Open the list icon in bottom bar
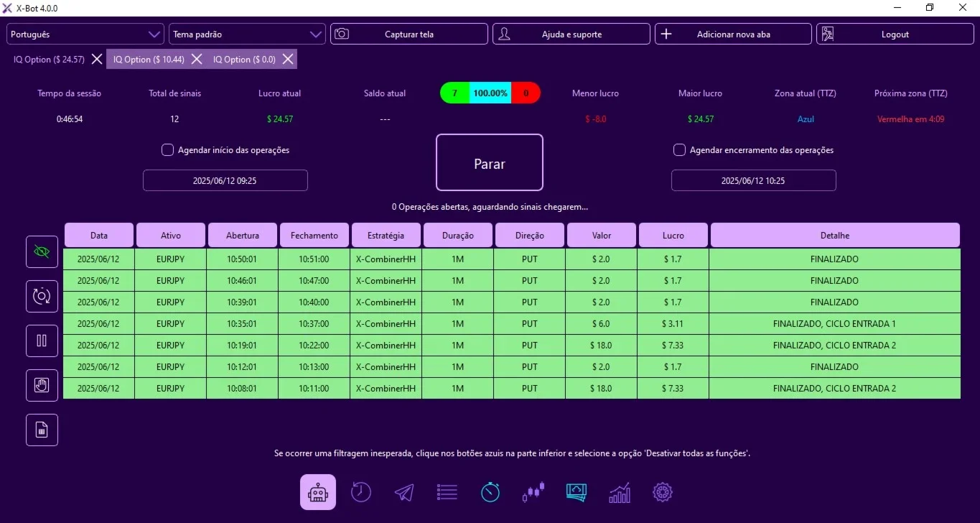980x523 pixels. tap(447, 492)
